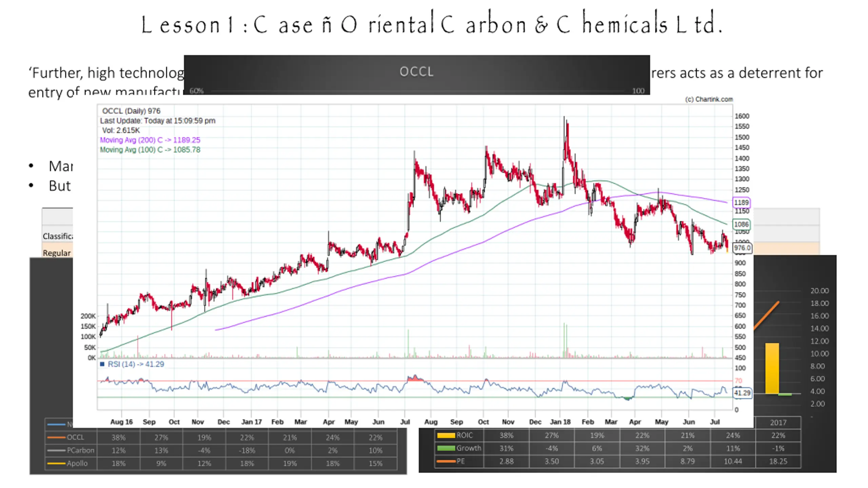Click the 'Jan 18' x-axis label
This screenshot has height=488, width=868.
560,422
